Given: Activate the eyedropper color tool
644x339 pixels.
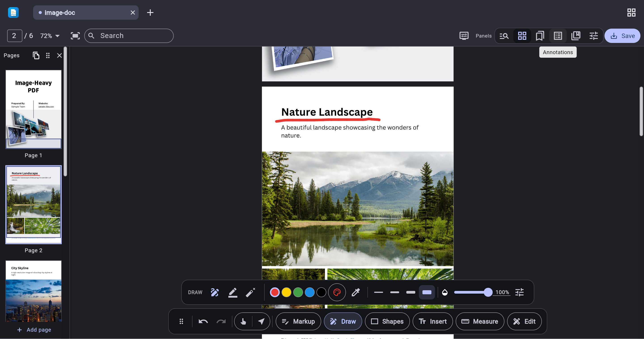Looking at the screenshot, I should pos(356,292).
